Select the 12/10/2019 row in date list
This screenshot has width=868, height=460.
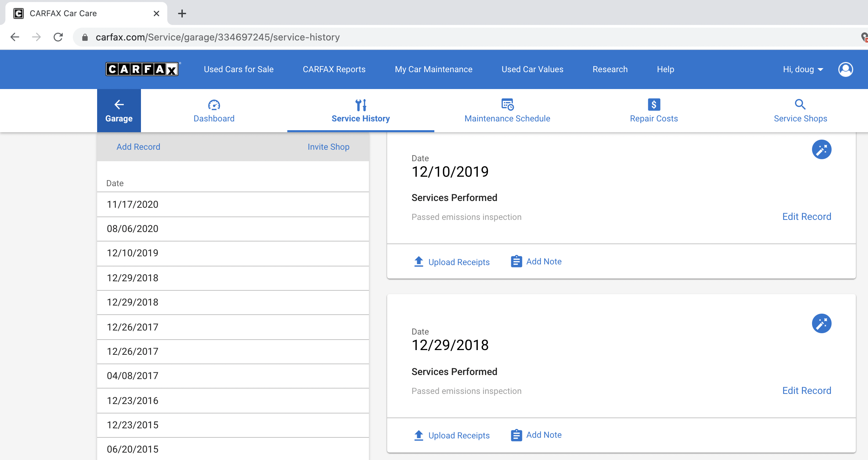(x=233, y=253)
